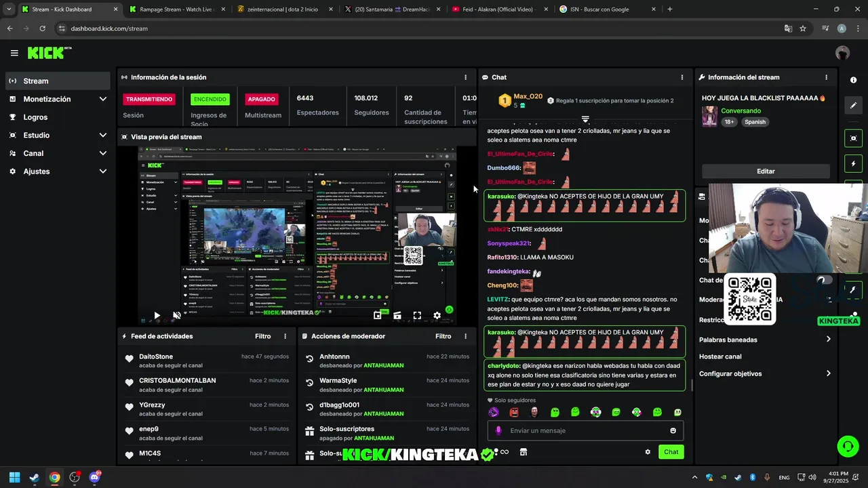Open the user avatar menu at top right
Viewport: 868px width, 488px height.
pyautogui.click(x=843, y=53)
